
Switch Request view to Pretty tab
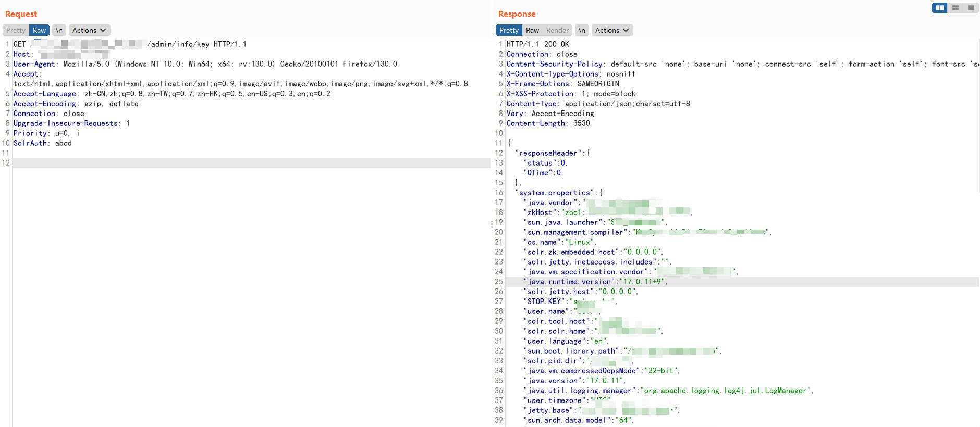[16, 30]
